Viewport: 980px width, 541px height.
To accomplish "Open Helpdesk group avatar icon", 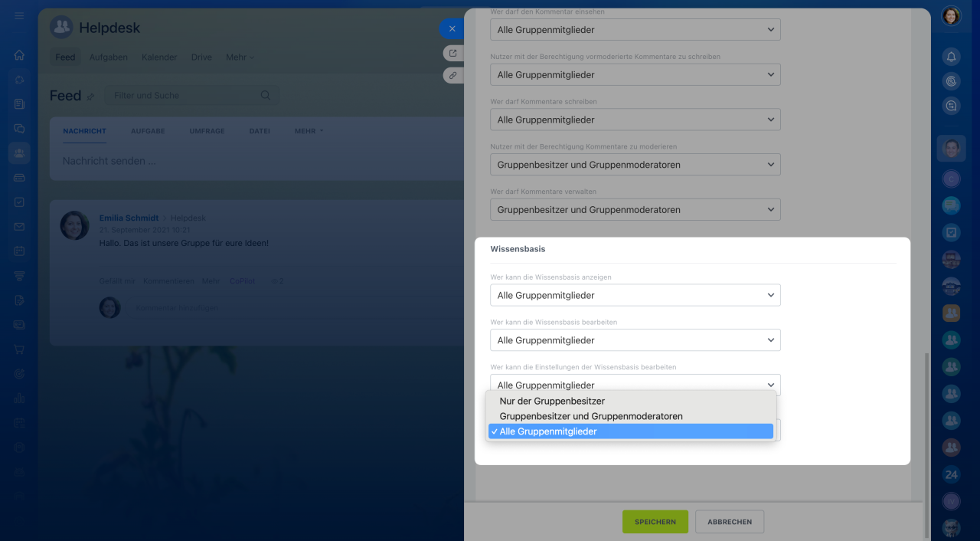I will 61,28.
